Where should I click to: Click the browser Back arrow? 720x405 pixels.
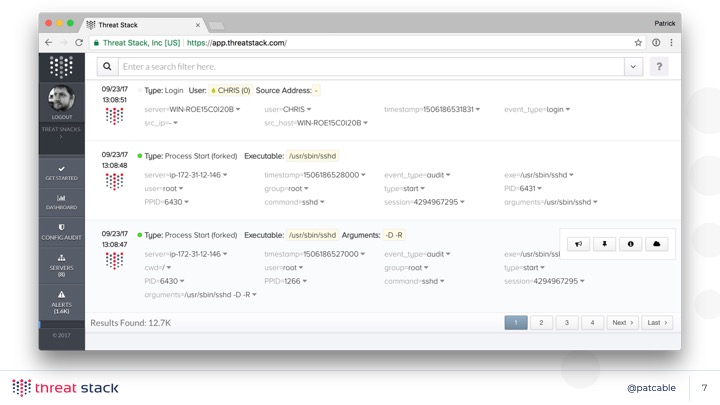coord(49,43)
